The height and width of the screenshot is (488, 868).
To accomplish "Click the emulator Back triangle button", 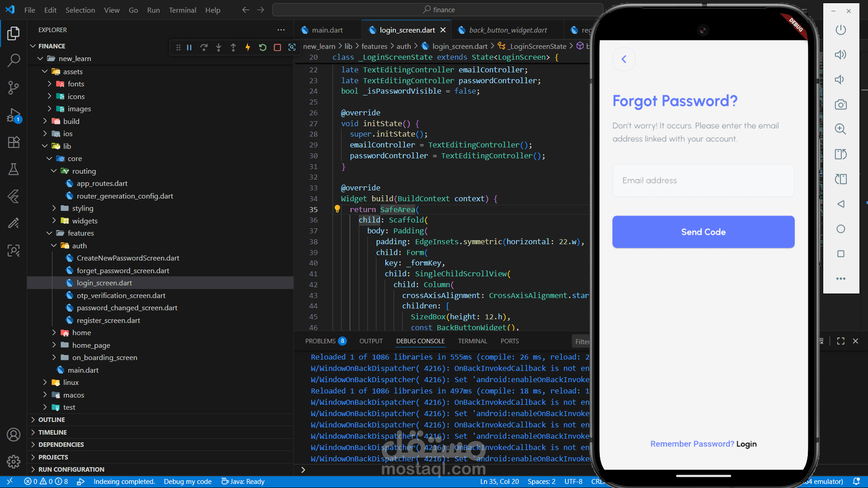I will (840, 204).
